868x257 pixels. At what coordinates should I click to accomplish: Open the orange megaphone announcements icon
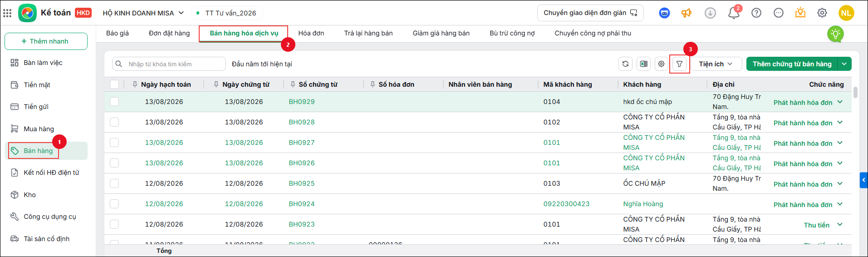(x=687, y=13)
